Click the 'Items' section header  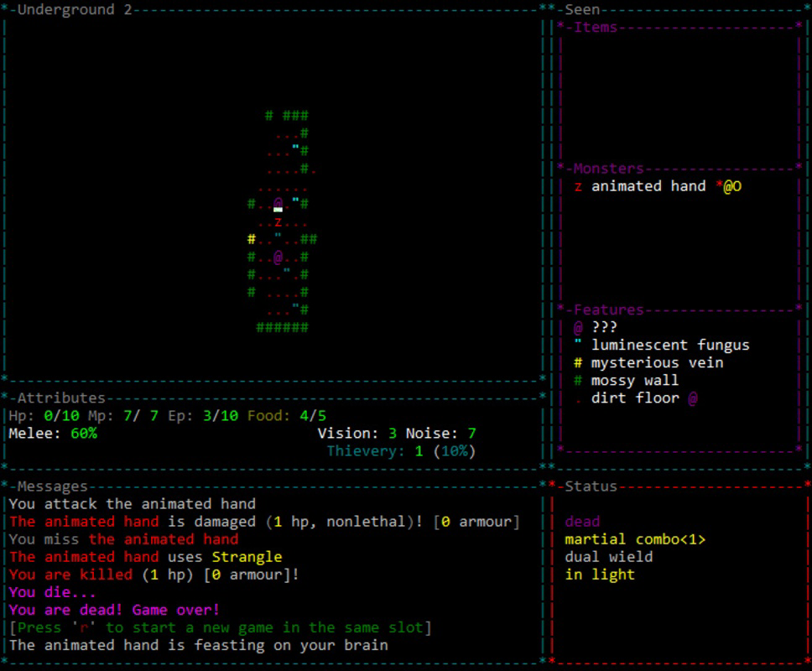pos(595,28)
